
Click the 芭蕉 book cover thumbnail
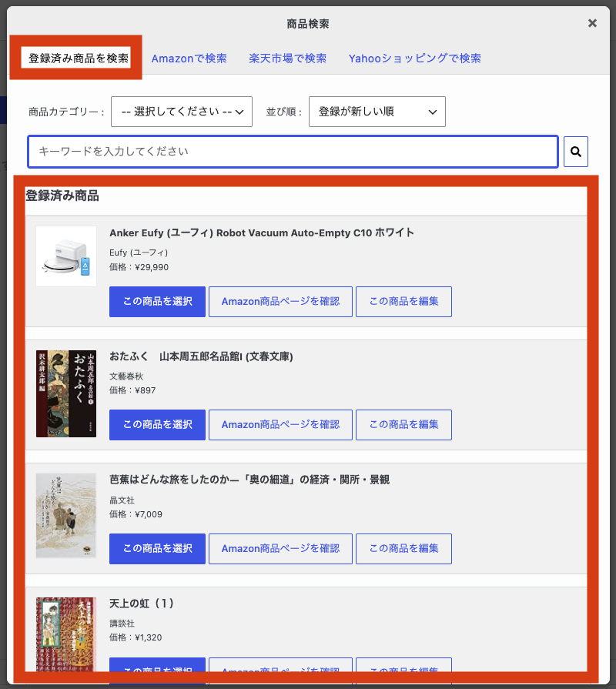pyautogui.click(x=66, y=516)
